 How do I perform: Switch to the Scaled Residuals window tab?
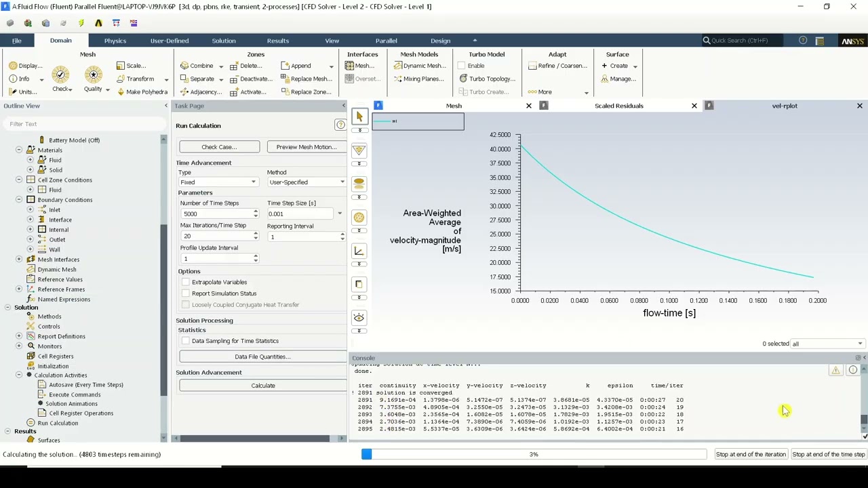pyautogui.click(x=619, y=106)
